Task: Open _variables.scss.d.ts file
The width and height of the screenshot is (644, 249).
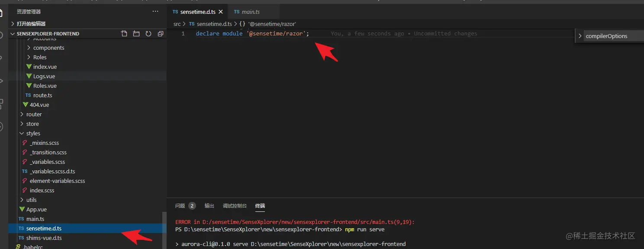Action: click(x=87, y=171)
